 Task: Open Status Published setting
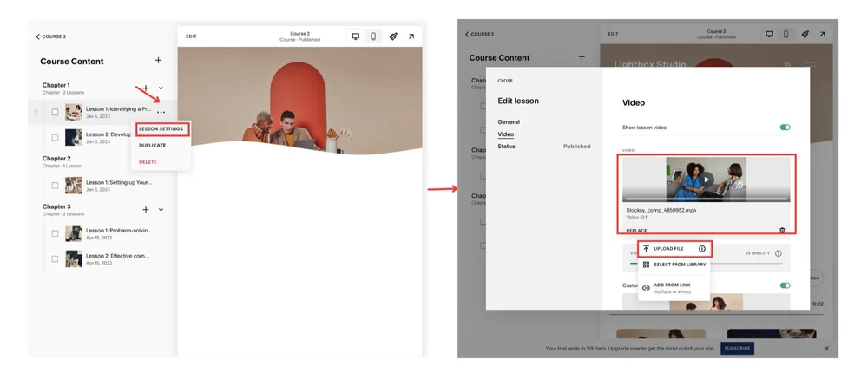point(543,147)
